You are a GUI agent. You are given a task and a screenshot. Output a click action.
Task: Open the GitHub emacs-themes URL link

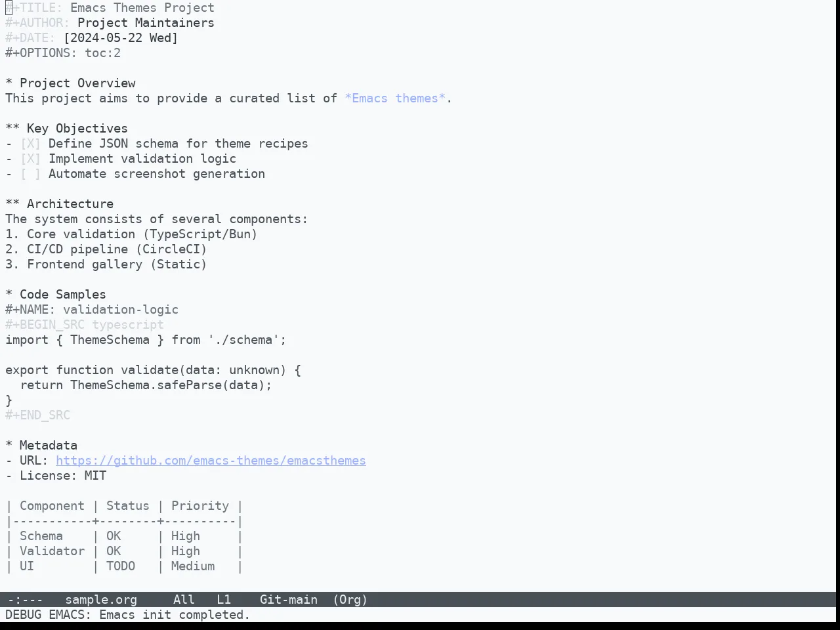211,461
